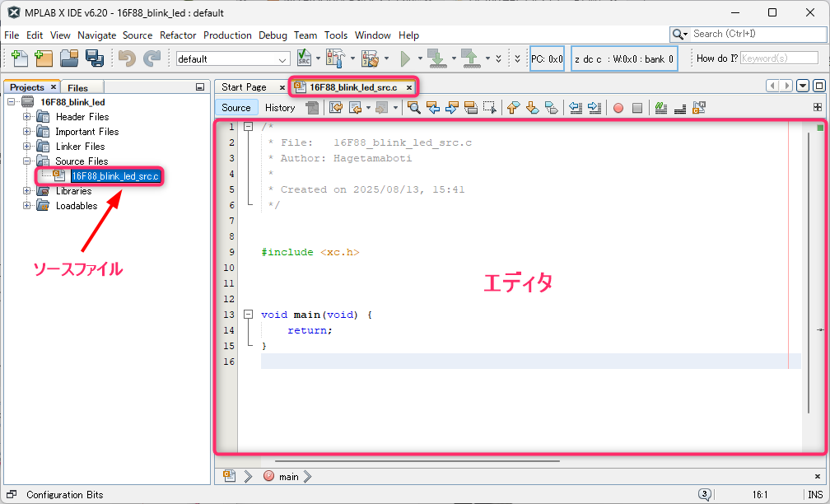Image resolution: width=830 pixels, height=504 pixels.
Task: Toggle Bookmark in editor toolbar
Action: point(552,107)
